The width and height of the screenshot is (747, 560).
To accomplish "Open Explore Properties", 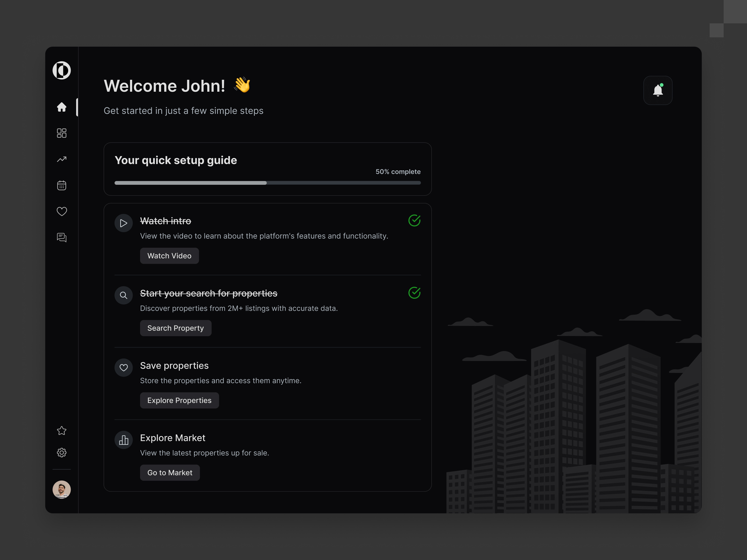I will tap(179, 400).
